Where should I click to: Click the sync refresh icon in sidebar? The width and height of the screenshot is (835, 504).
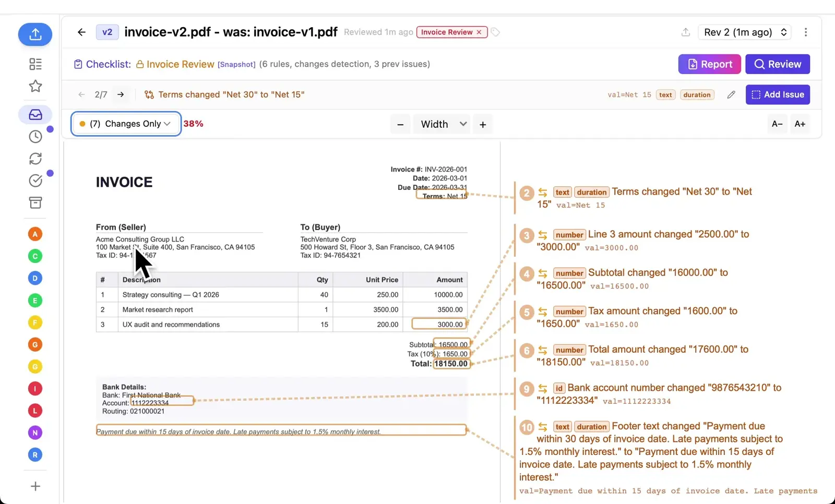tap(35, 158)
